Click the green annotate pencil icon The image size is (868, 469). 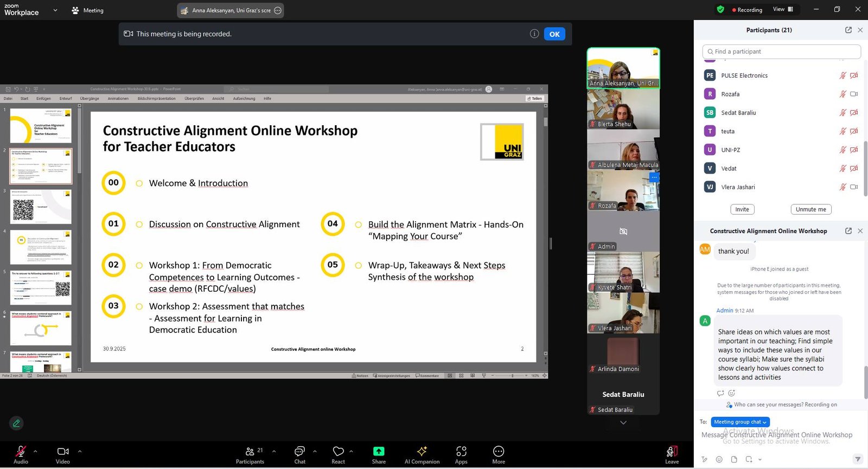(16, 423)
